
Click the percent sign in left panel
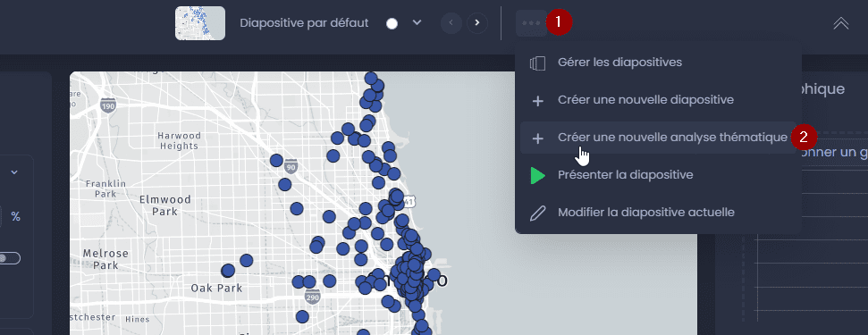pyautogui.click(x=15, y=217)
